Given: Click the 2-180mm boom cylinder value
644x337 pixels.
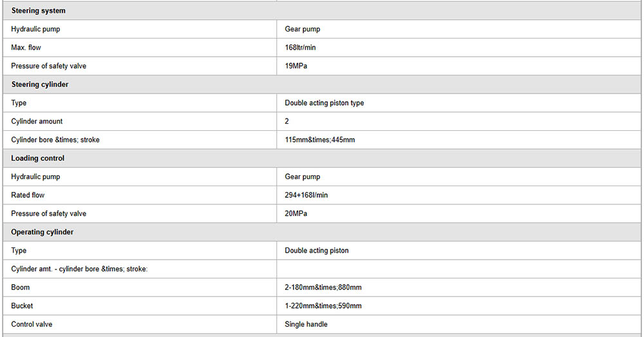Looking at the screenshot, I should point(323,287).
